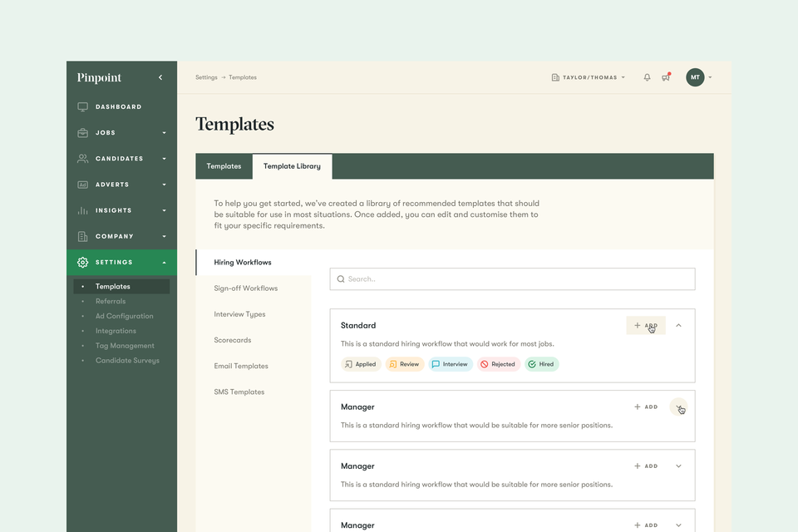The height and width of the screenshot is (532, 798).
Task: Click the Hired stage tag
Action: (541, 364)
